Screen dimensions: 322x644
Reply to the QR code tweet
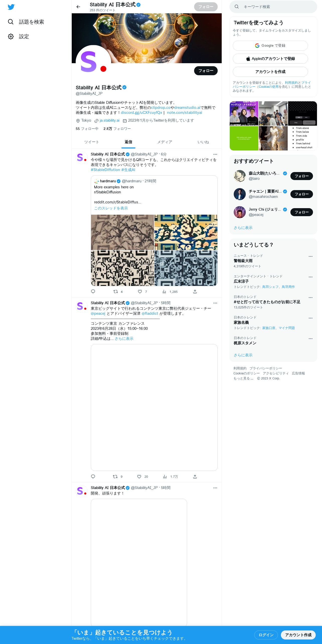click(93, 291)
